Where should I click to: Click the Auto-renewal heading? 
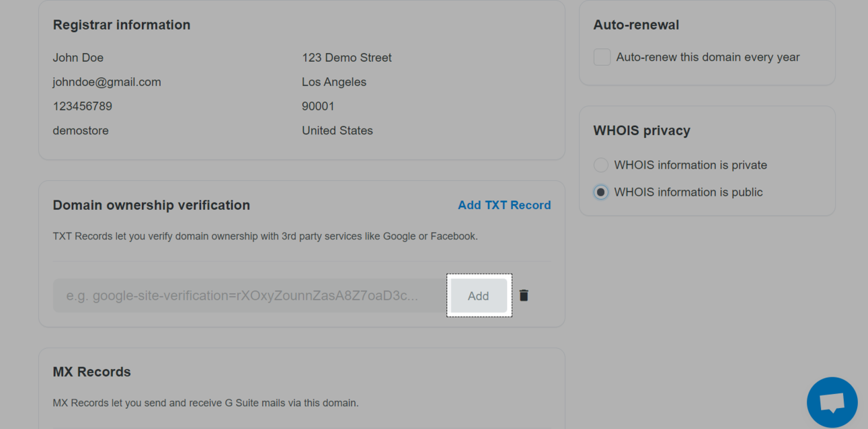[636, 25]
